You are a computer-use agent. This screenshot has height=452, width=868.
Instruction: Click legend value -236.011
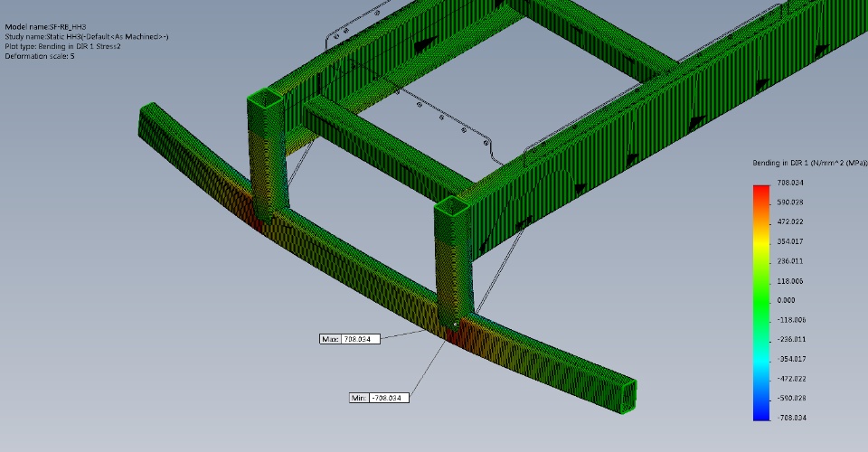[x=791, y=339]
